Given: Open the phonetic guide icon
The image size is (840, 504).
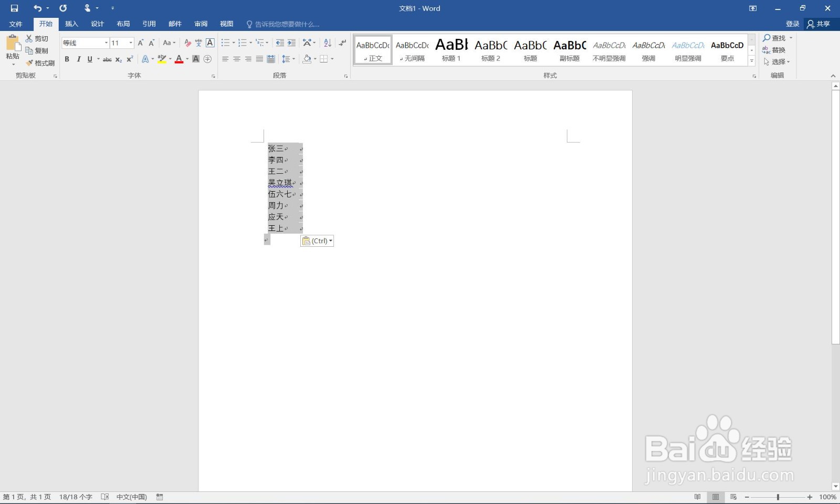Looking at the screenshot, I should 198,43.
